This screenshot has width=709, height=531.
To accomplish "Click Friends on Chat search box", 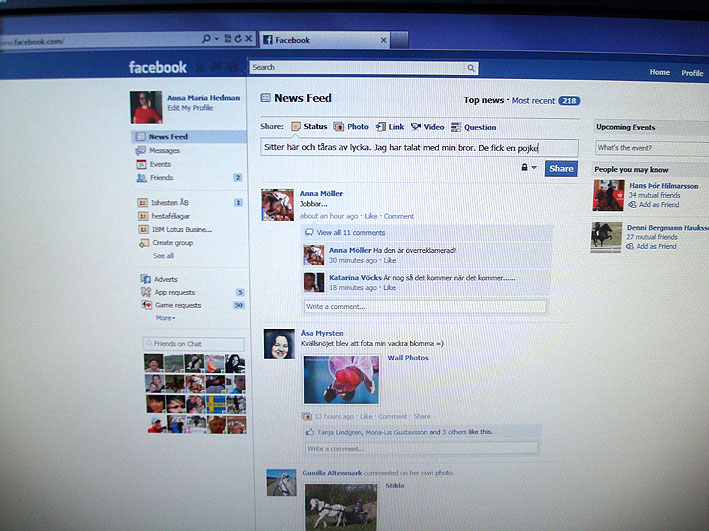I will (194, 344).
